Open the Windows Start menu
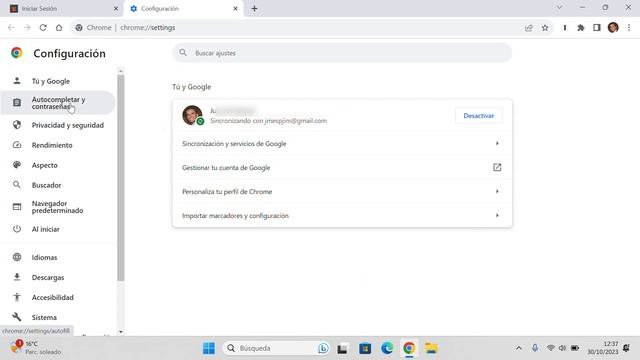The width and height of the screenshot is (640, 360). click(209, 348)
